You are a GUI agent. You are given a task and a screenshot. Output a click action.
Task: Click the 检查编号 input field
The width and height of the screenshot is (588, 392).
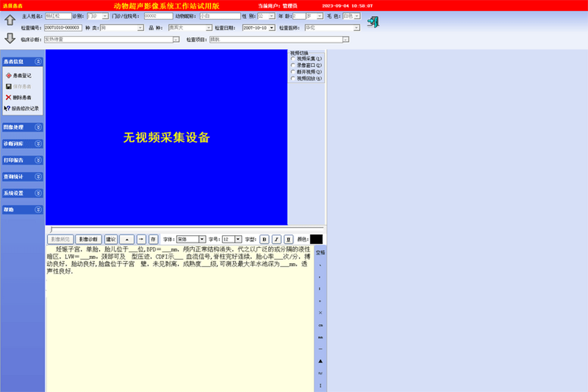click(x=63, y=28)
